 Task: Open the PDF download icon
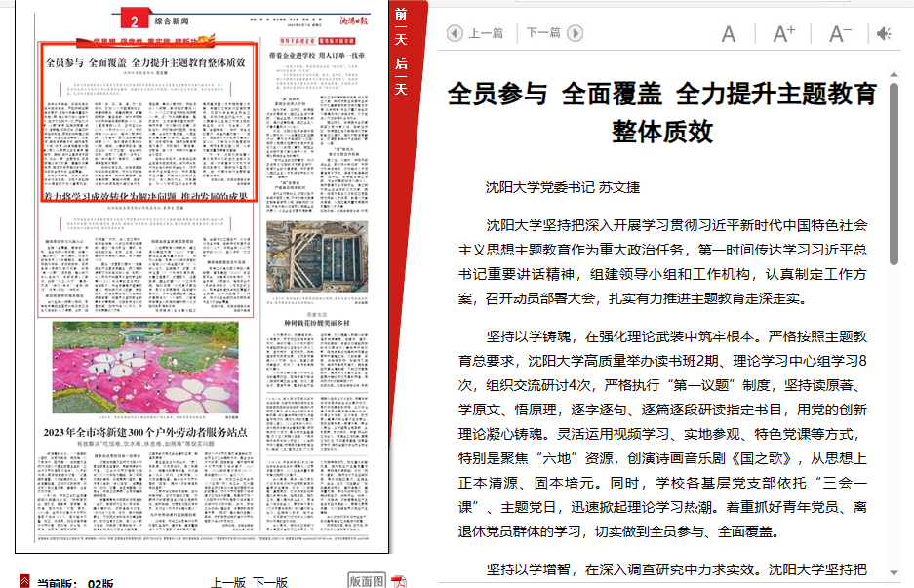pyautogui.click(x=399, y=581)
